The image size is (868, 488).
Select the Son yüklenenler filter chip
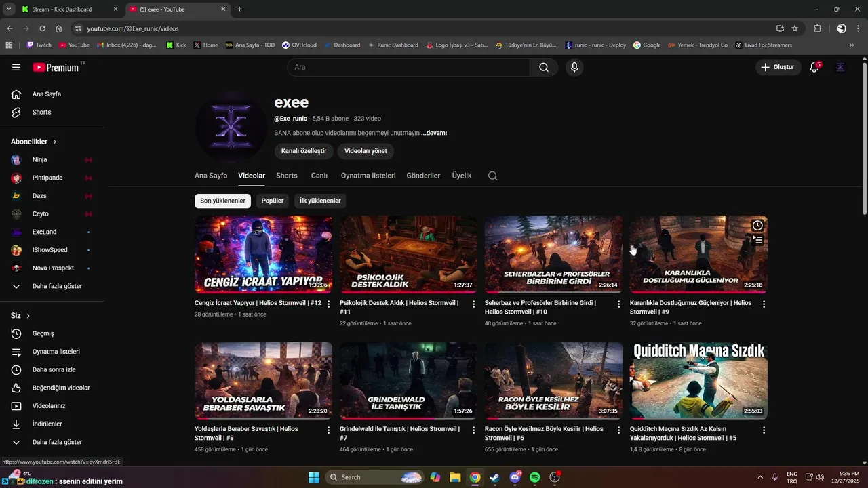pyautogui.click(x=222, y=201)
